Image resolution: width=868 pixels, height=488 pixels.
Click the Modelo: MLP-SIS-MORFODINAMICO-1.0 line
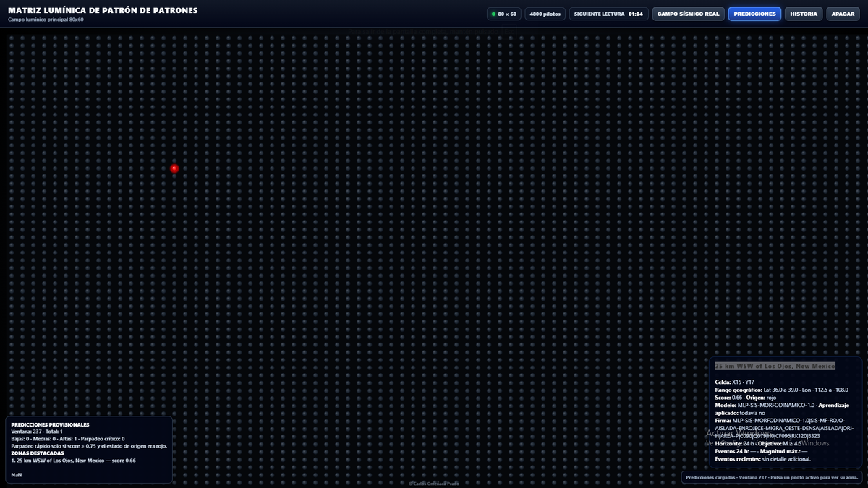(x=782, y=409)
